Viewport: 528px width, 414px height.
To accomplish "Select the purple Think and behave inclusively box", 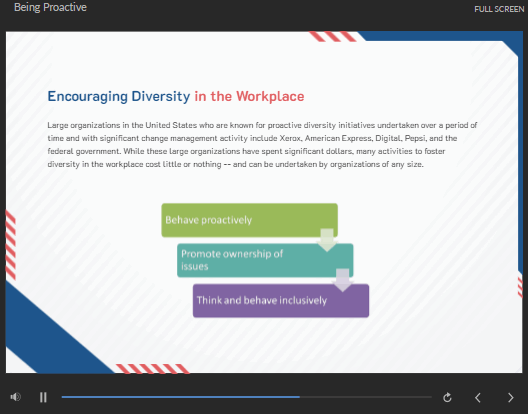I will point(281,300).
